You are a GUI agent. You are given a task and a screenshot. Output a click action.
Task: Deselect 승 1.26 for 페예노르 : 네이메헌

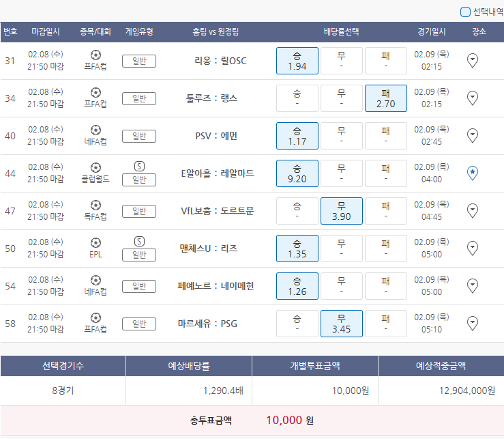pos(297,286)
